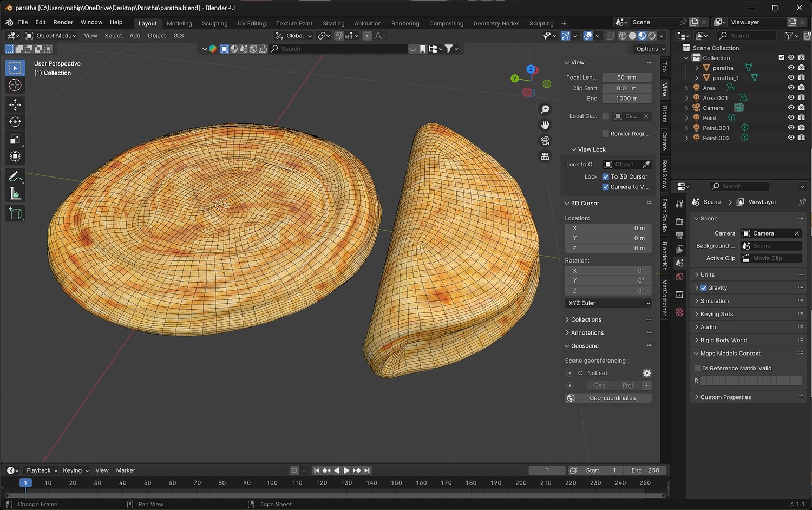Select the Add Cube tool
The image size is (812, 510).
(15, 214)
